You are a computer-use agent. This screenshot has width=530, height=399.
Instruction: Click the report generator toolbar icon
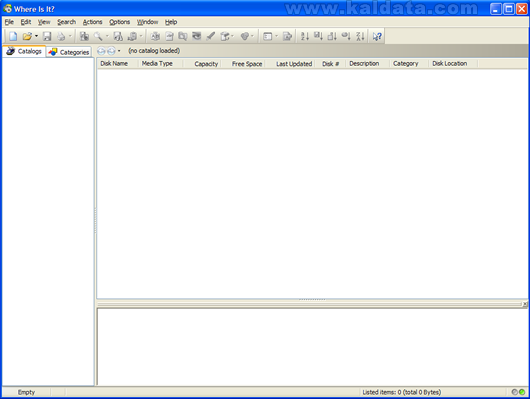(x=132, y=36)
